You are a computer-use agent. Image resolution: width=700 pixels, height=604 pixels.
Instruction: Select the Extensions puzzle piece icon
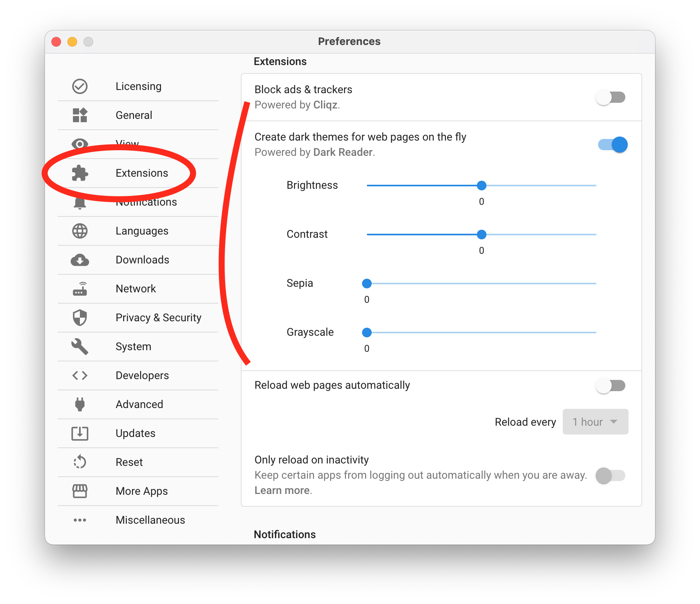pos(80,173)
